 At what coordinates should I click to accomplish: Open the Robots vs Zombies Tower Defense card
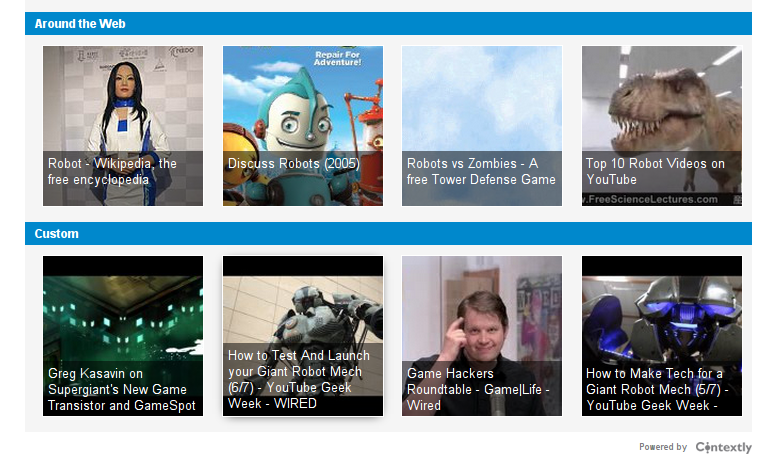tap(482, 126)
